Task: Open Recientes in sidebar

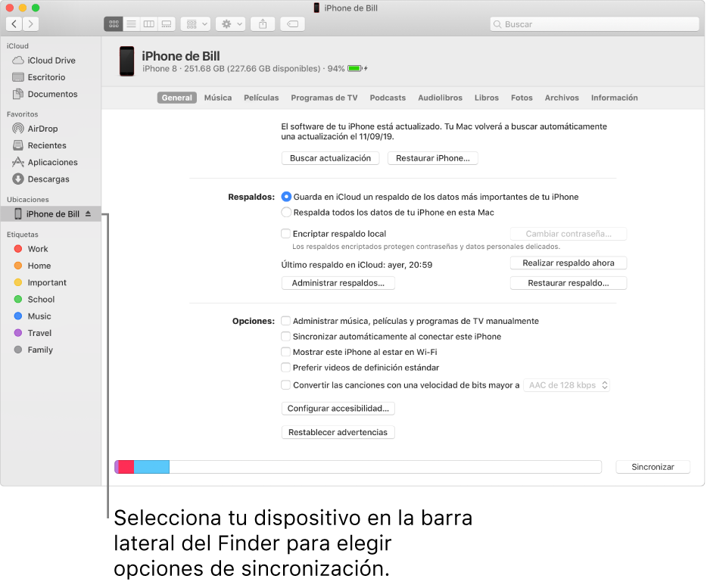Action: coord(39,145)
